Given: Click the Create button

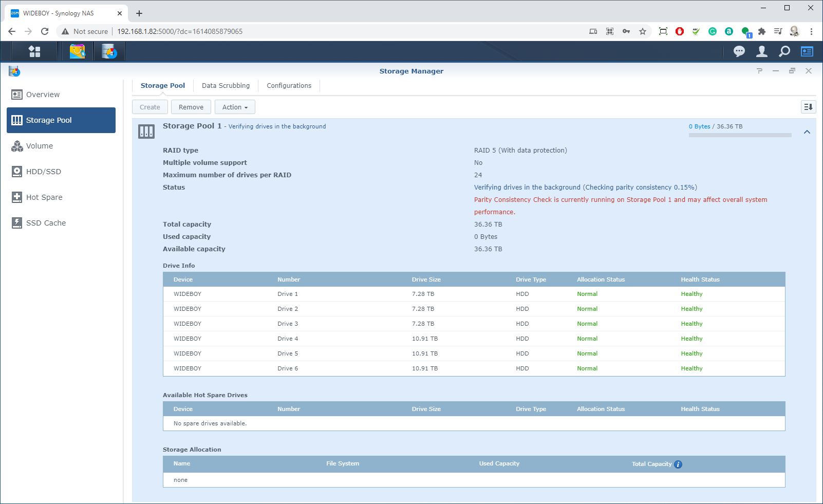Looking at the screenshot, I should tap(150, 107).
